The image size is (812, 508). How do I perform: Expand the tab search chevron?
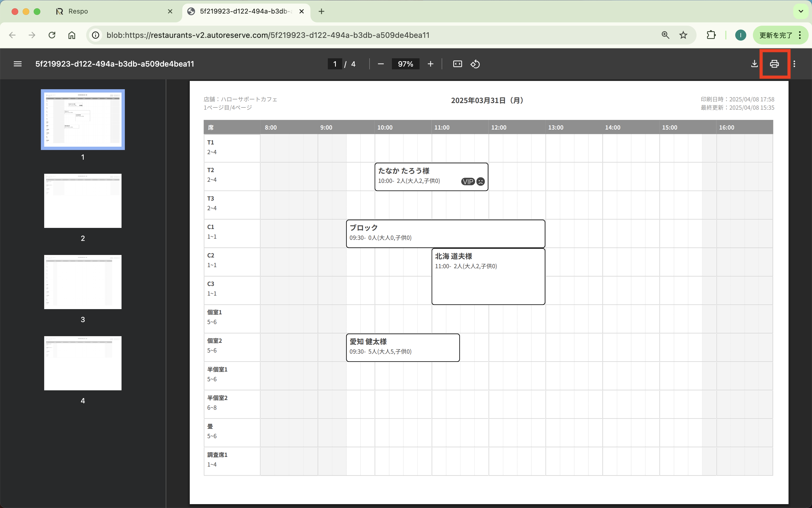801,11
